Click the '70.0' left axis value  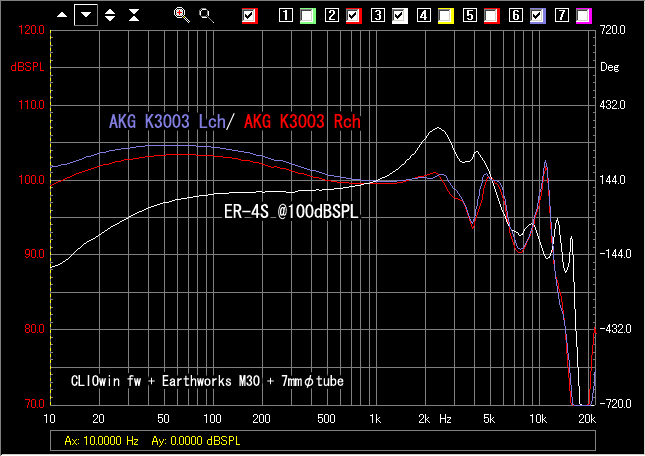(34, 403)
